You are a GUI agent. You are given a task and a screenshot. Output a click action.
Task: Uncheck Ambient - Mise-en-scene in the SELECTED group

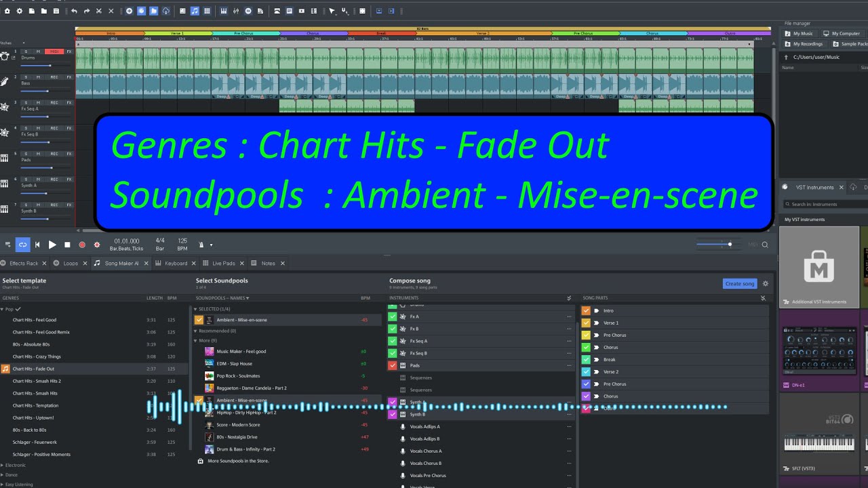(199, 320)
